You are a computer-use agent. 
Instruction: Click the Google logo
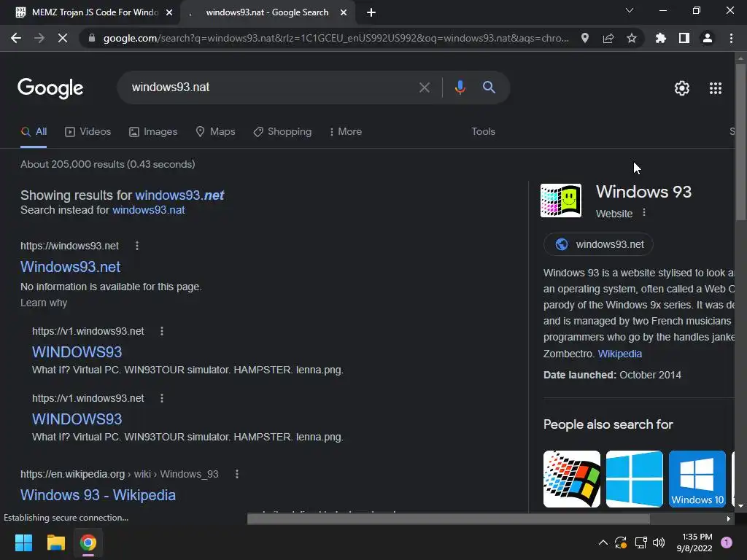[x=50, y=88]
